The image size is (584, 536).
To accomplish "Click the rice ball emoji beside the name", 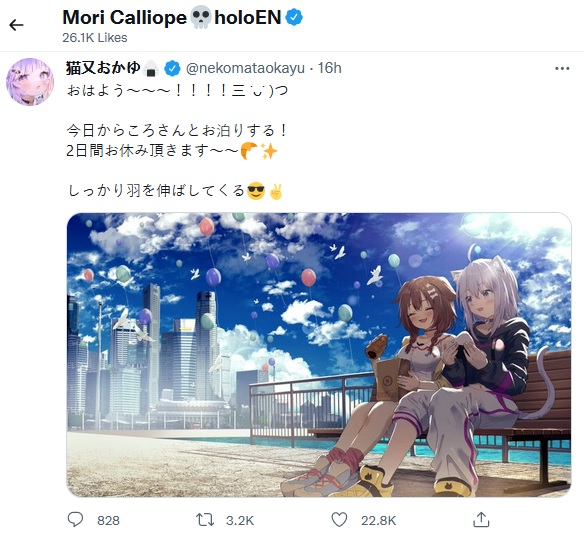I will point(151,69).
